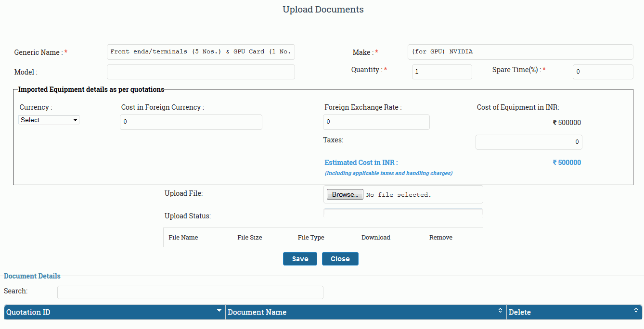644x329 pixels.
Task: Click the document Search field
Action: point(190,292)
